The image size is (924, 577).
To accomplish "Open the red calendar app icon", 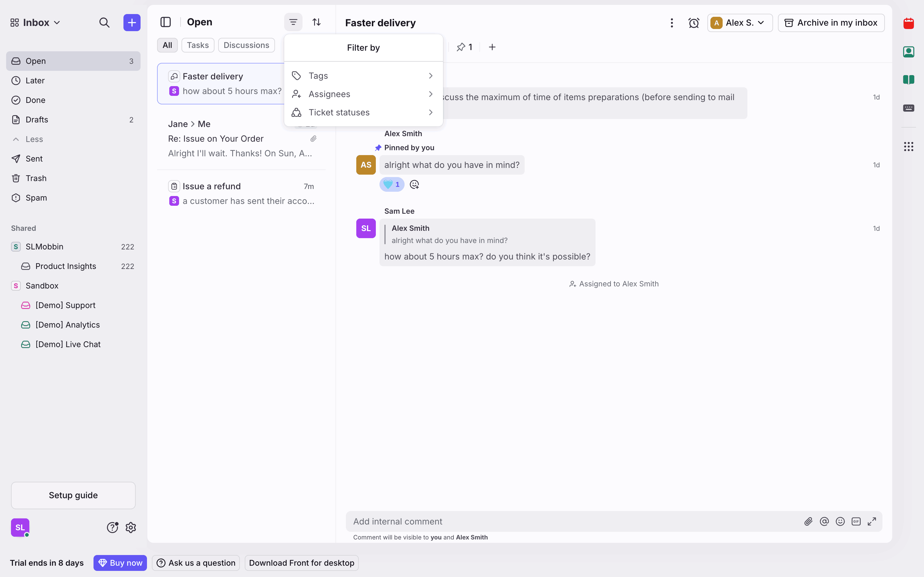I will click(x=908, y=24).
